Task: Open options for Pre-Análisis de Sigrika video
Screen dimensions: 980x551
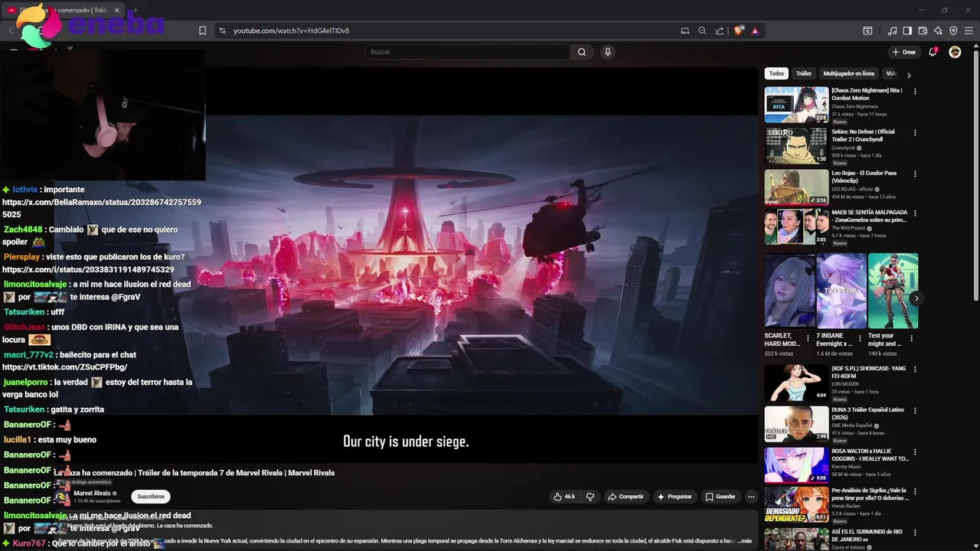Action: pos(915,491)
